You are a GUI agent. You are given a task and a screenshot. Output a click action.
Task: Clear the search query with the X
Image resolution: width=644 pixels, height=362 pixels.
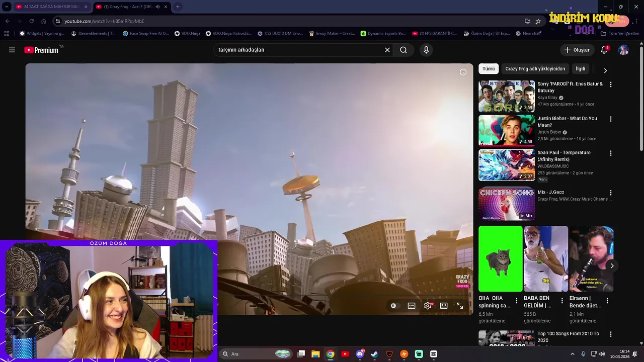387,50
